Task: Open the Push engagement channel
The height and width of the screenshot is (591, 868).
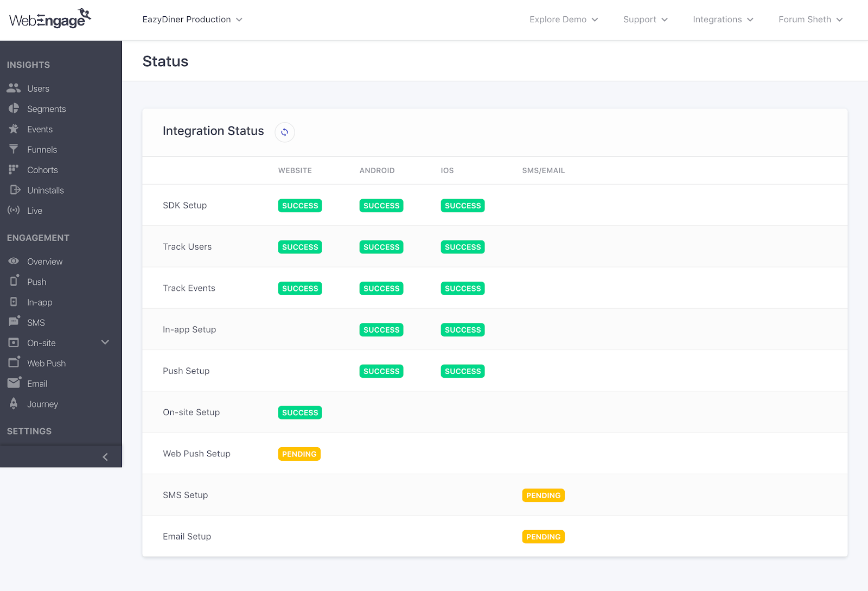Action: point(36,282)
